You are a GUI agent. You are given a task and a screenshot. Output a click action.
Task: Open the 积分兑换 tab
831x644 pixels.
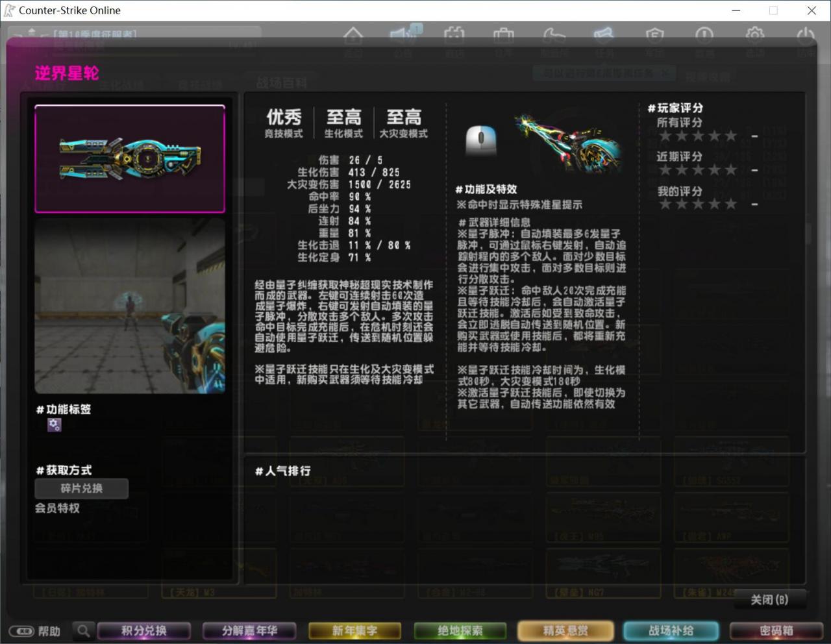143,630
